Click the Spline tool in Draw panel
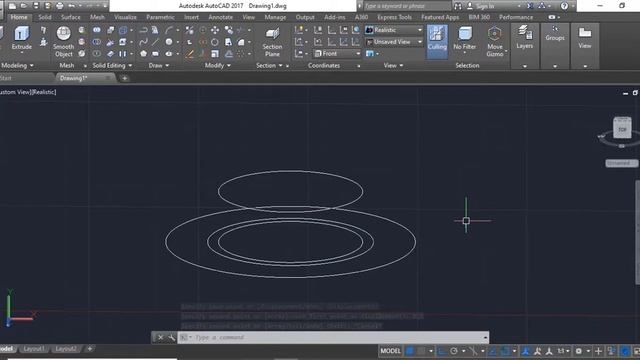Screen dimensions: 640x360 [x=143, y=42]
